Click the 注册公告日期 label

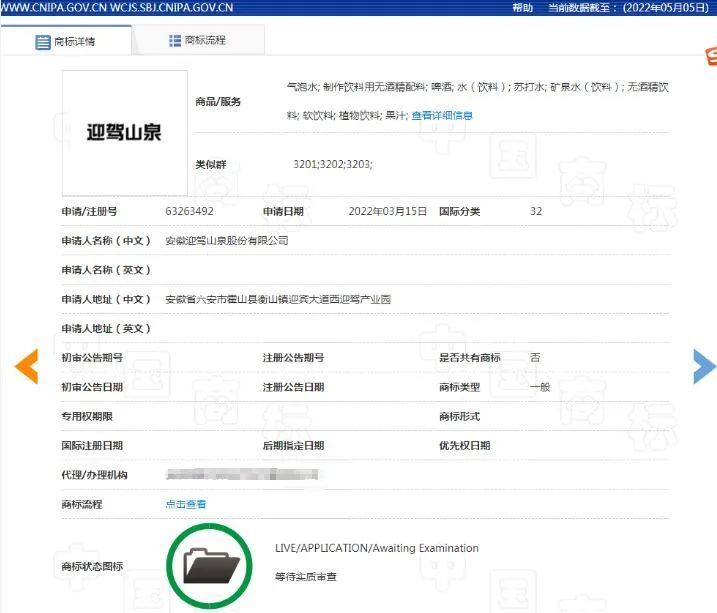[294, 387]
